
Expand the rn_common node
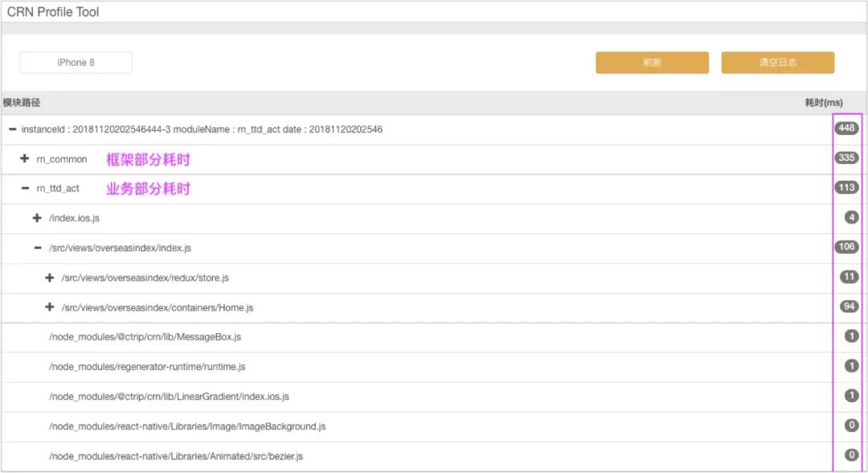[x=24, y=158]
